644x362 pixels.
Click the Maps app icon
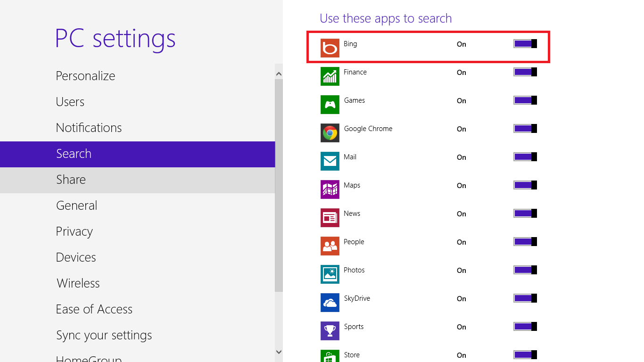[x=330, y=189]
